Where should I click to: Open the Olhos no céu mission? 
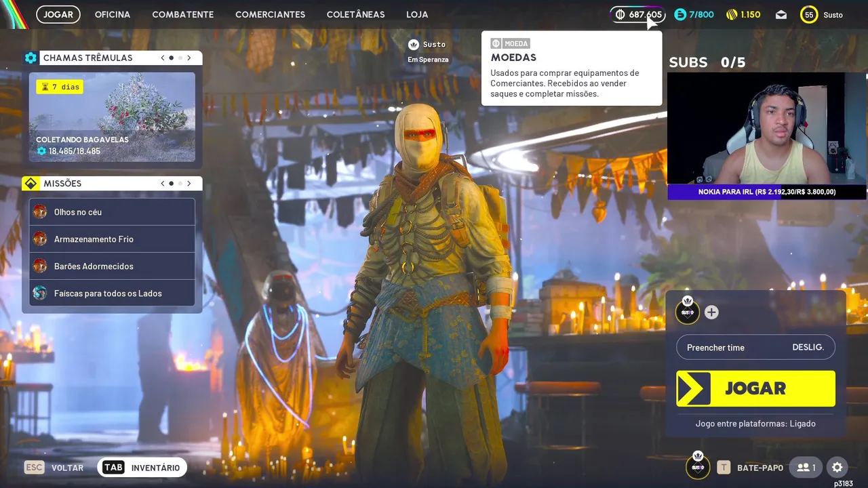[112, 211]
